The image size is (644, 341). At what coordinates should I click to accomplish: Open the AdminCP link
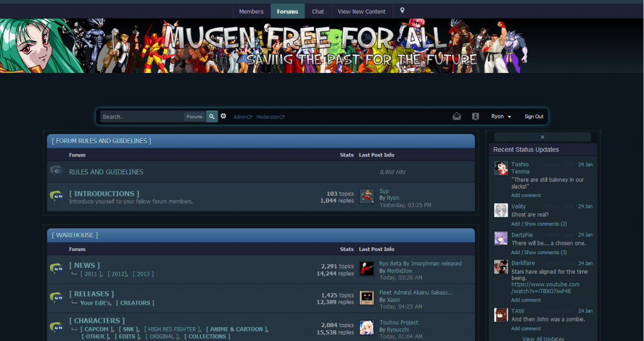click(x=243, y=117)
